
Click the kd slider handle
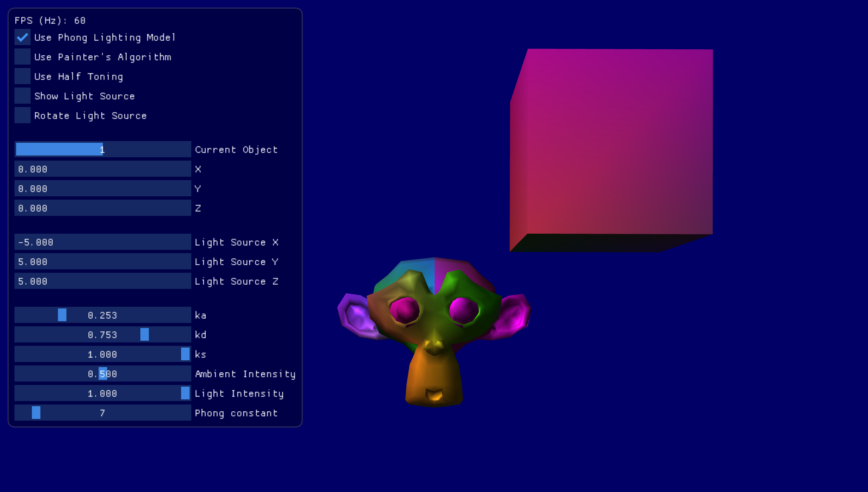click(145, 334)
